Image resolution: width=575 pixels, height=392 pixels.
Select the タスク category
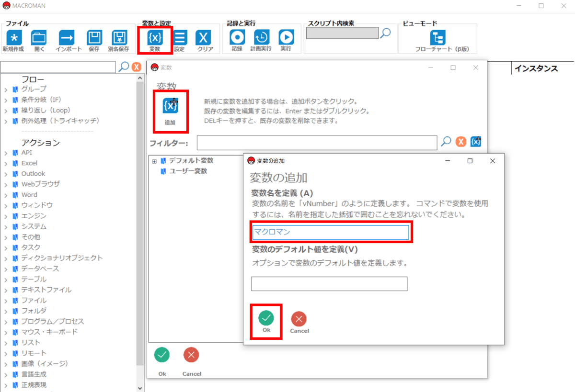click(x=31, y=247)
